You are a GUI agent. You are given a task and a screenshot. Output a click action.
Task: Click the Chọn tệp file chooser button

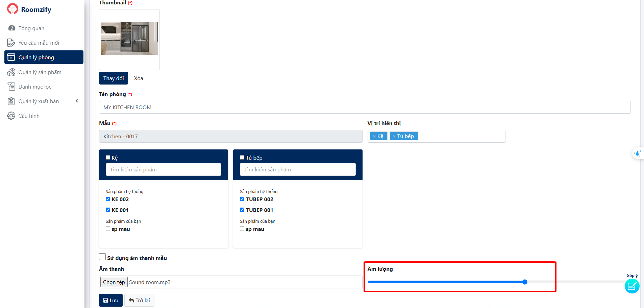(x=114, y=282)
